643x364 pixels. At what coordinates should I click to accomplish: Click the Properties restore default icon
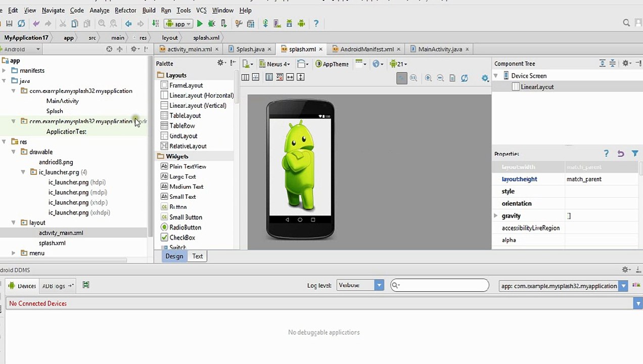(621, 154)
